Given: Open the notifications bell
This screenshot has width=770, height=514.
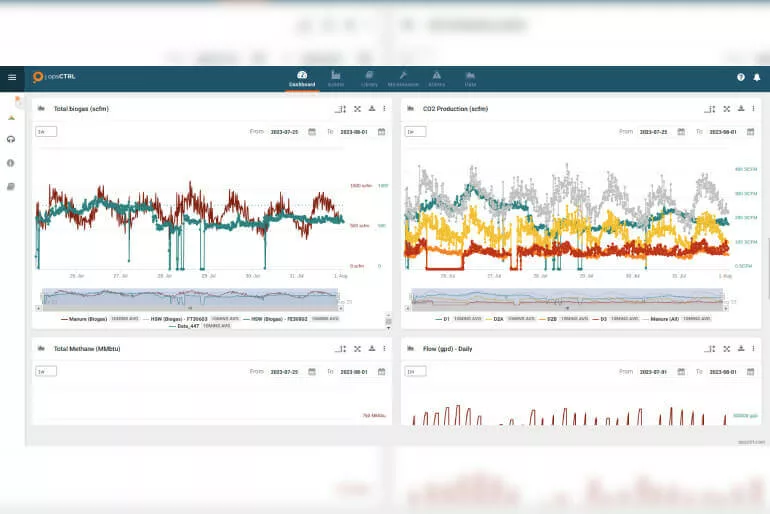Looking at the screenshot, I should [x=757, y=78].
